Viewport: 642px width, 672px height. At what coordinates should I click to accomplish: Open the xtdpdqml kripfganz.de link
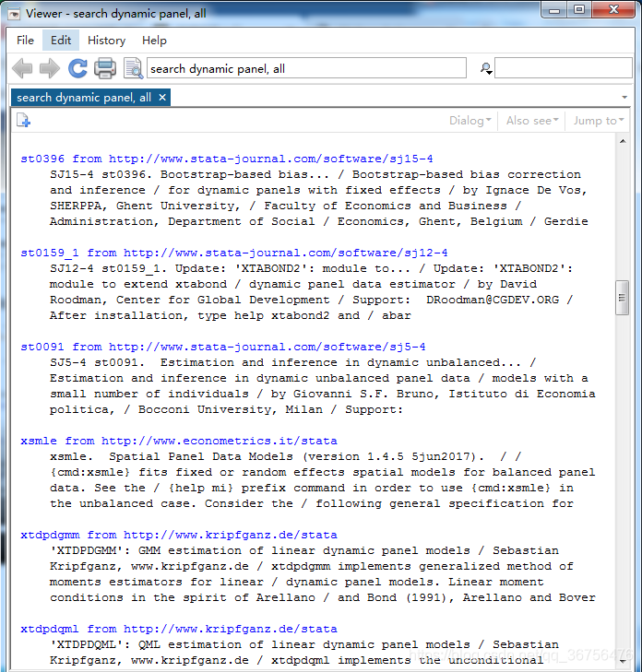[179, 629]
